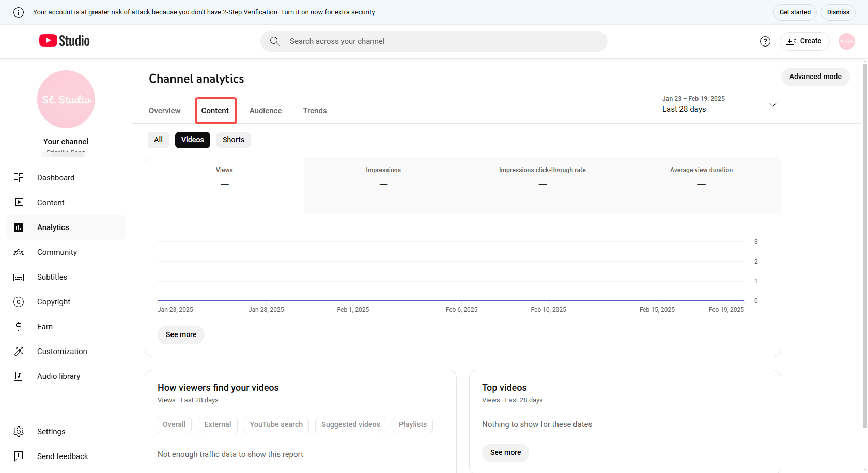Open the Audio library icon
Image resolution: width=868 pixels, height=473 pixels.
[x=19, y=376]
